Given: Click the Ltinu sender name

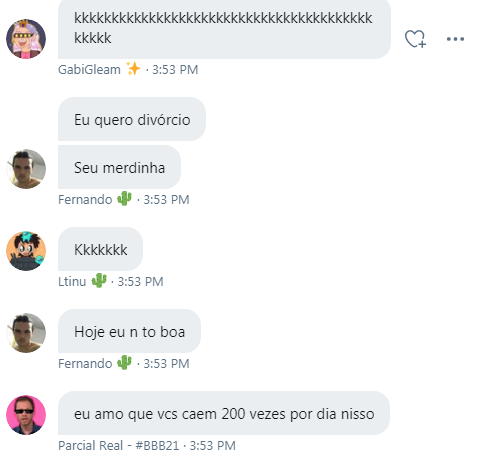Looking at the screenshot, I should coord(72,282).
